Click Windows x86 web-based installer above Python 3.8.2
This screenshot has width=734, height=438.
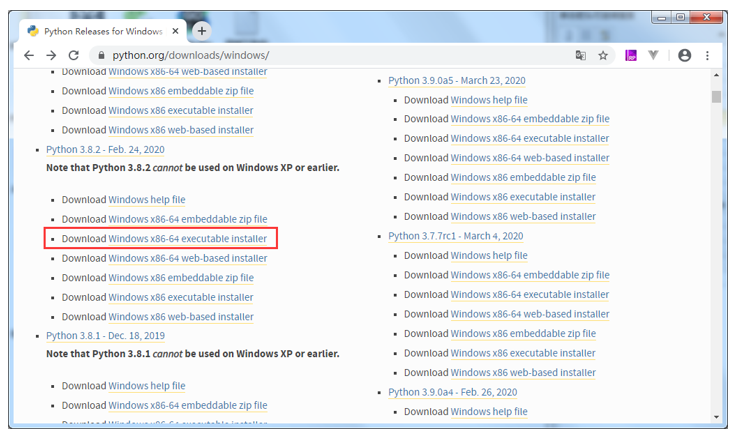click(x=181, y=130)
